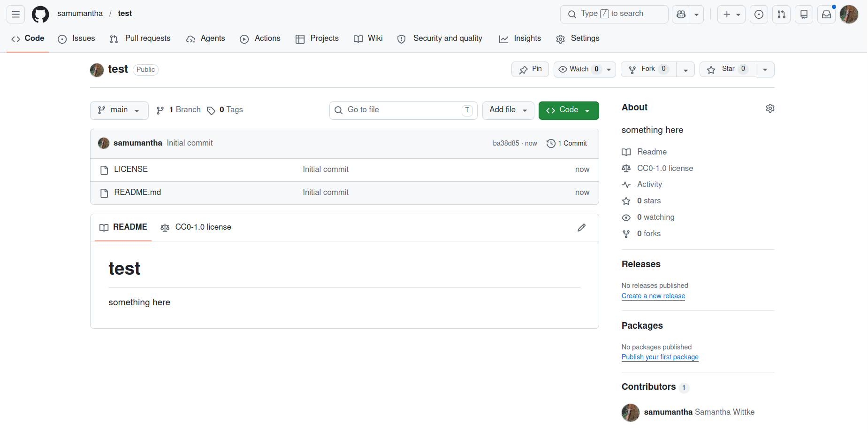This screenshot has height=433, width=868.
Task: Edit repository details with the About gear
Action: coord(770,108)
